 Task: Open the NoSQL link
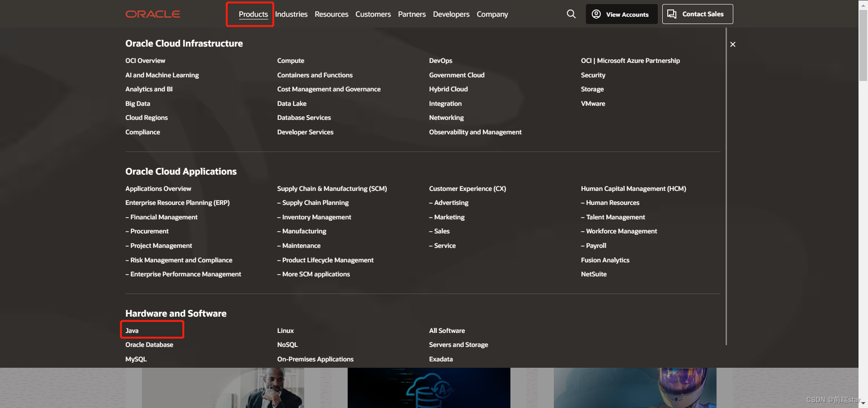click(x=288, y=345)
